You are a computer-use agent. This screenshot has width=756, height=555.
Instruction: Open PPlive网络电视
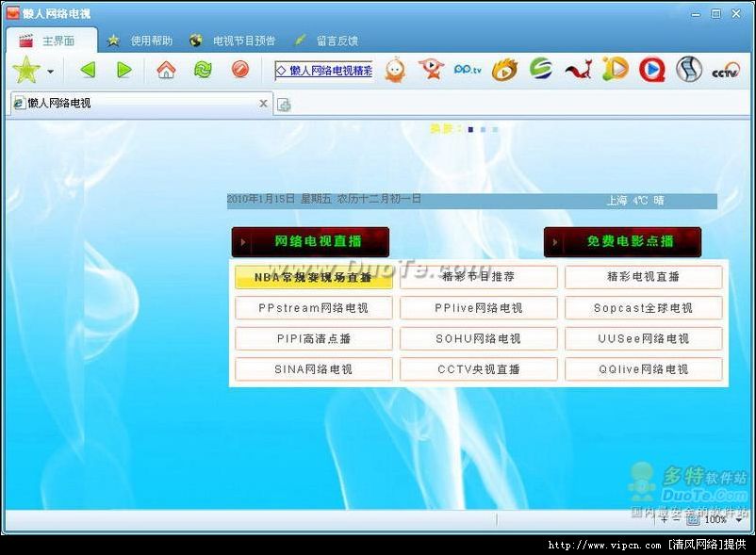(x=479, y=308)
